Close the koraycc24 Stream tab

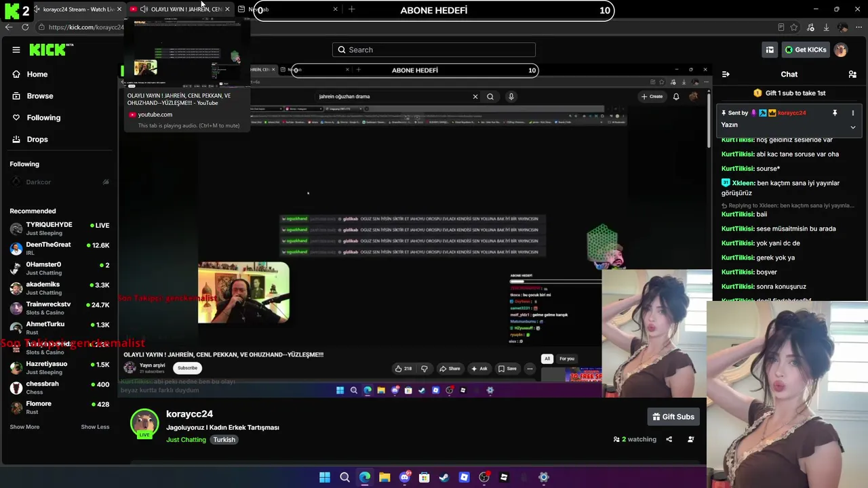119,9
